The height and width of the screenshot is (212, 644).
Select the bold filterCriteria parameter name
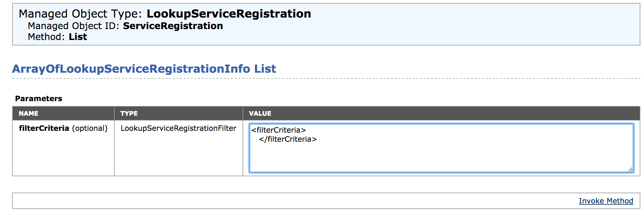(x=44, y=128)
